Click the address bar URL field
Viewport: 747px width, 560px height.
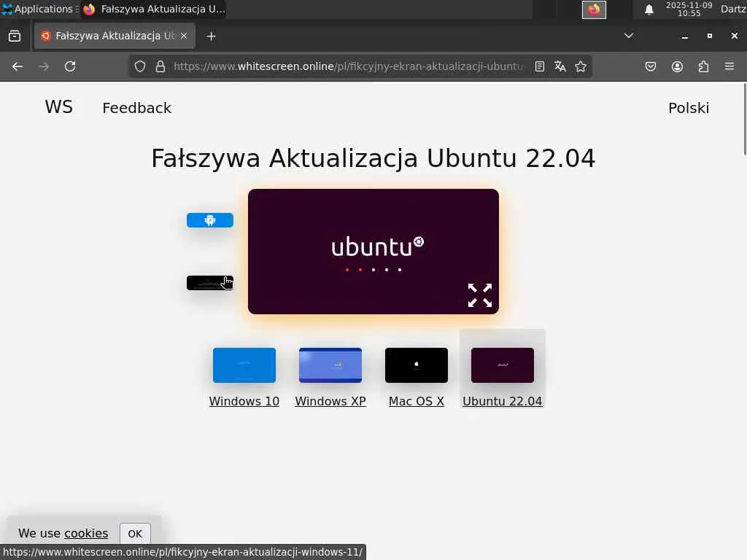pos(348,66)
